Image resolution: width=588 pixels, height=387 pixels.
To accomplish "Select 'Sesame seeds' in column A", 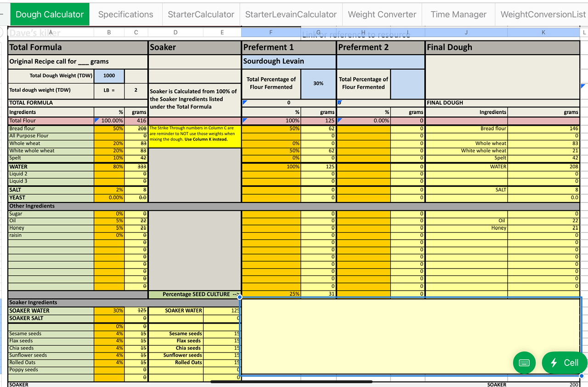I will point(51,334).
